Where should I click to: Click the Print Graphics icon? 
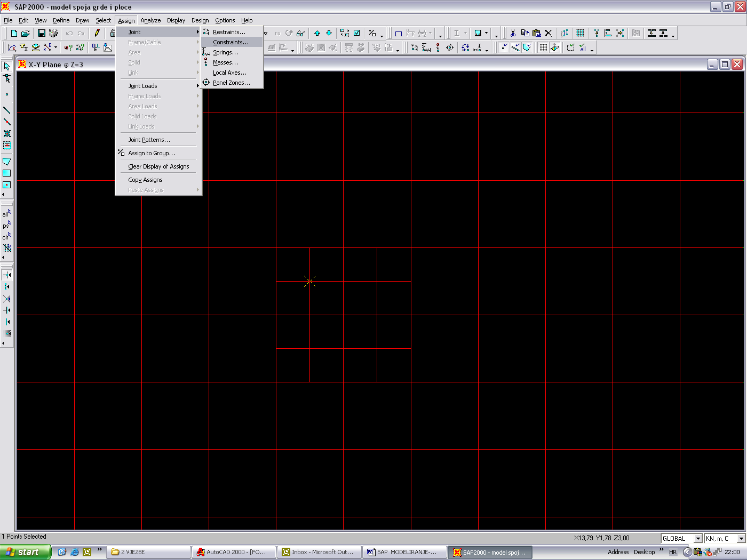click(53, 33)
